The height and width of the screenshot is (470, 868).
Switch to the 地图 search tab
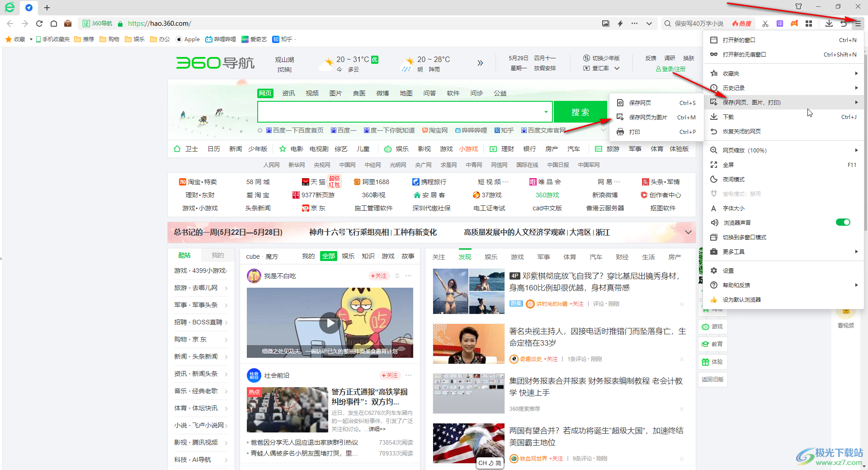406,93
